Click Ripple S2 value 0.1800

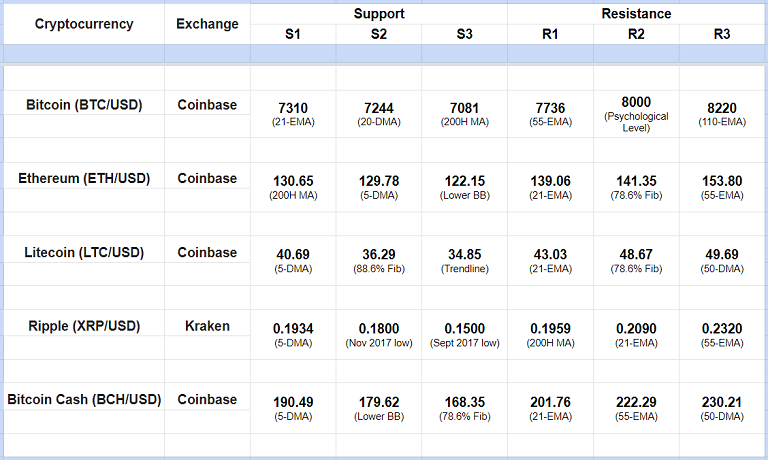coord(378,328)
